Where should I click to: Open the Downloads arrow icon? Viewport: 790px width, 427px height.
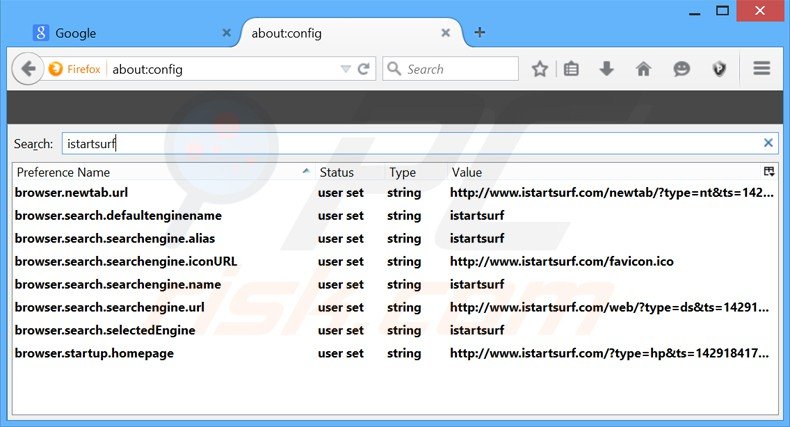tap(607, 68)
